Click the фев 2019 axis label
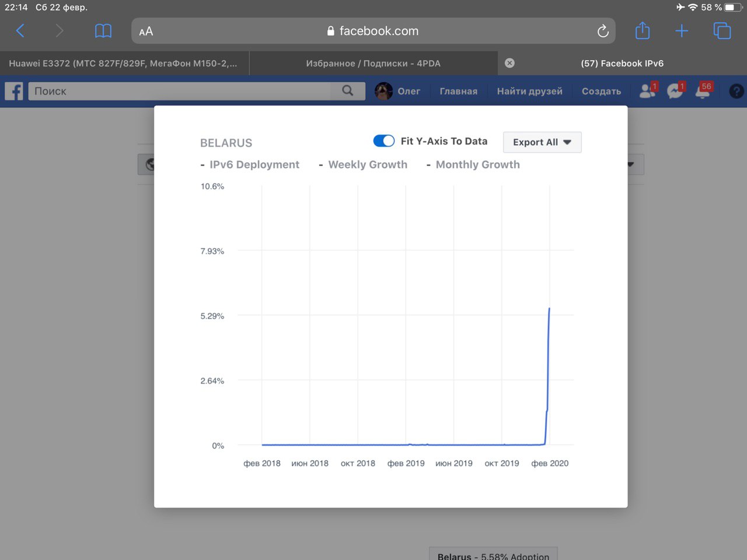Viewport: 747px width, 560px height. click(406, 463)
